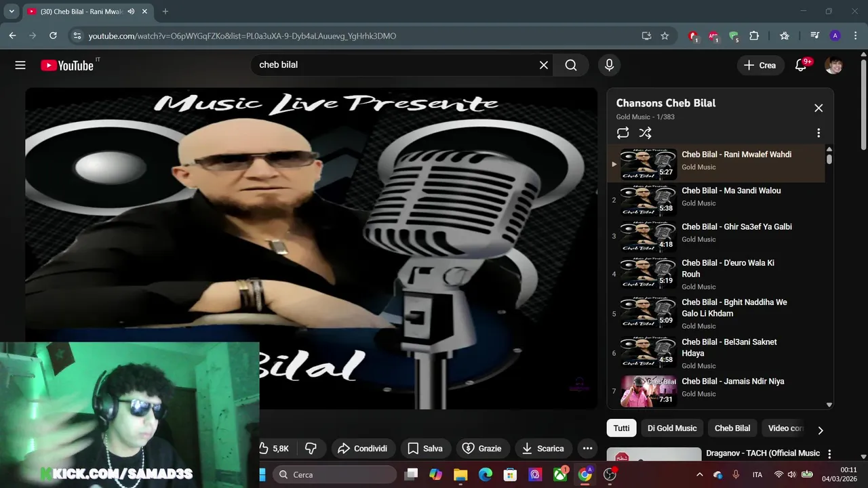View site information icon in address bar
Image resolution: width=868 pixels, height=488 pixels.
click(76, 36)
